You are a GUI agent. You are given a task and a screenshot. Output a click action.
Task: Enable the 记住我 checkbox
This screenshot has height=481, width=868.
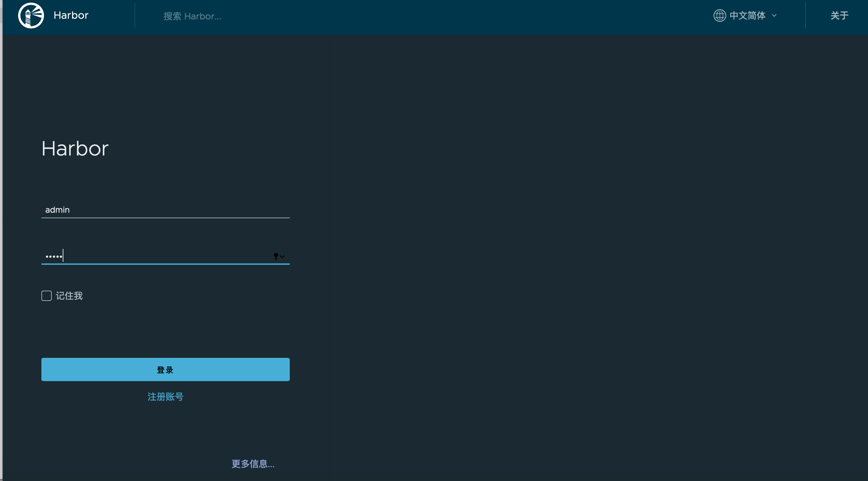[x=47, y=296]
